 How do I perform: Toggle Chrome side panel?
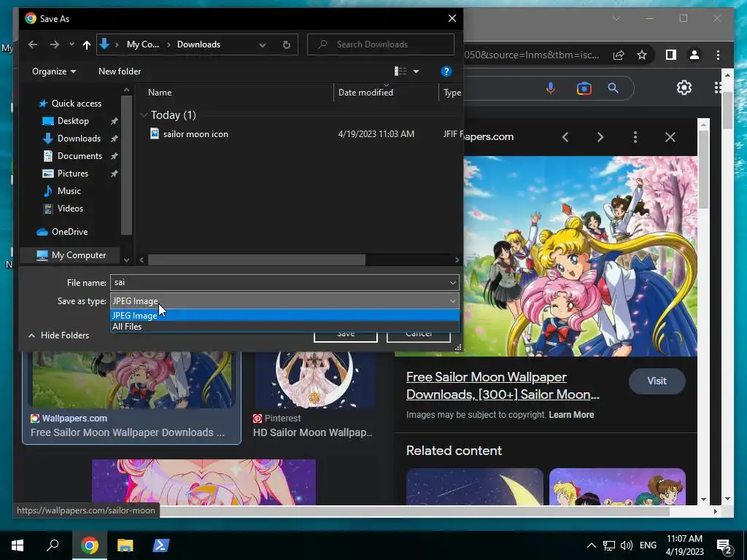point(671,55)
